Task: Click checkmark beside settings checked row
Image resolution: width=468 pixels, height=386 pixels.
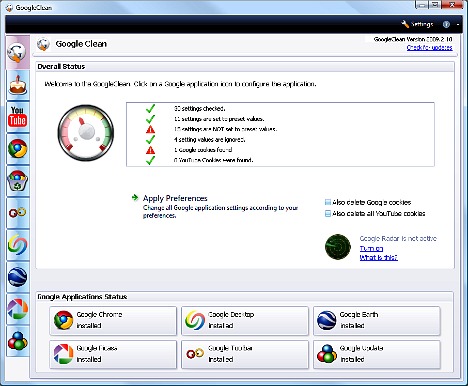Action: click(x=150, y=108)
